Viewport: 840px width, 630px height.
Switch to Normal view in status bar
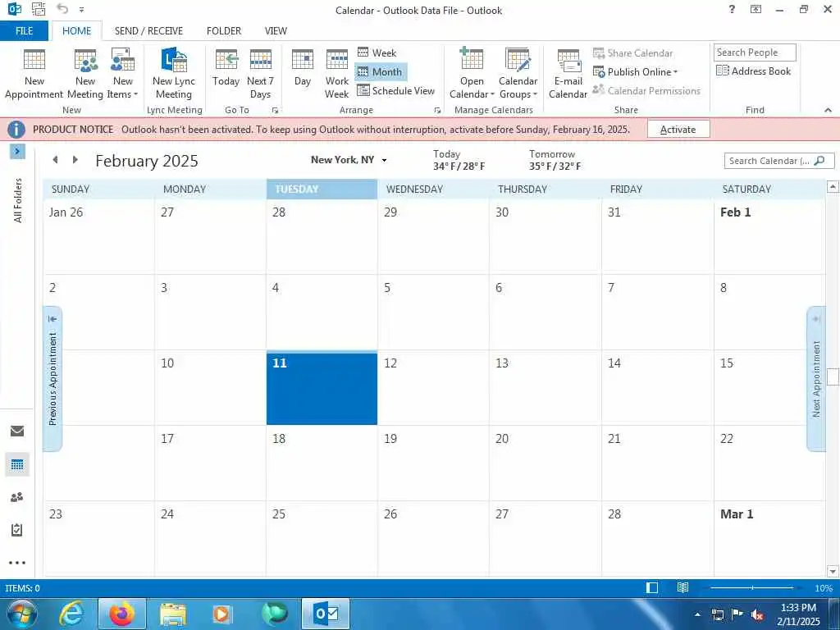pyautogui.click(x=652, y=587)
